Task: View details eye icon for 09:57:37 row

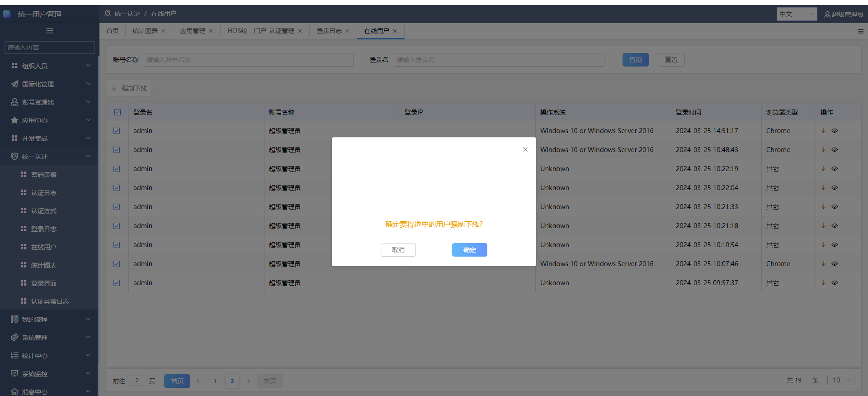Action: pyautogui.click(x=835, y=282)
